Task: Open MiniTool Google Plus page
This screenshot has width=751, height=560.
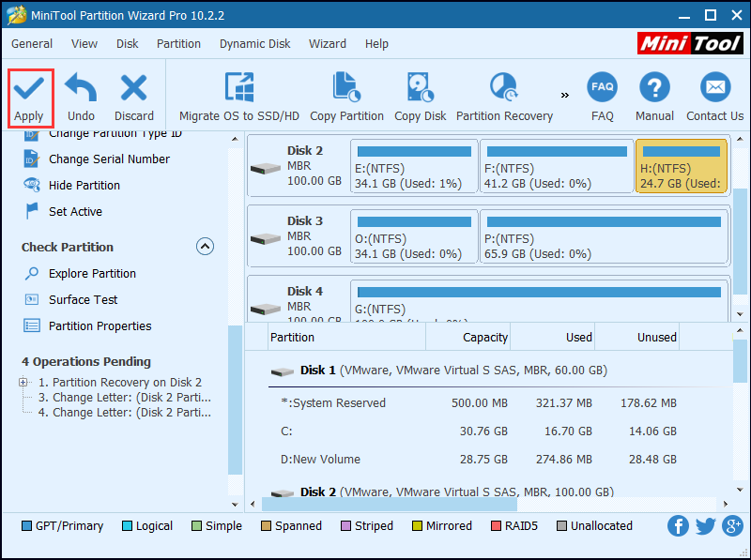Action: (x=733, y=526)
